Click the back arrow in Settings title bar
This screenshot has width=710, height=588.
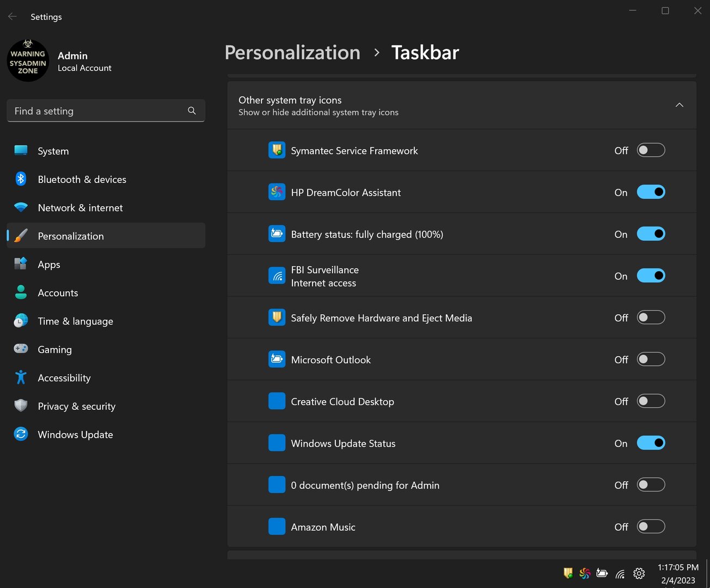(x=13, y=16)
